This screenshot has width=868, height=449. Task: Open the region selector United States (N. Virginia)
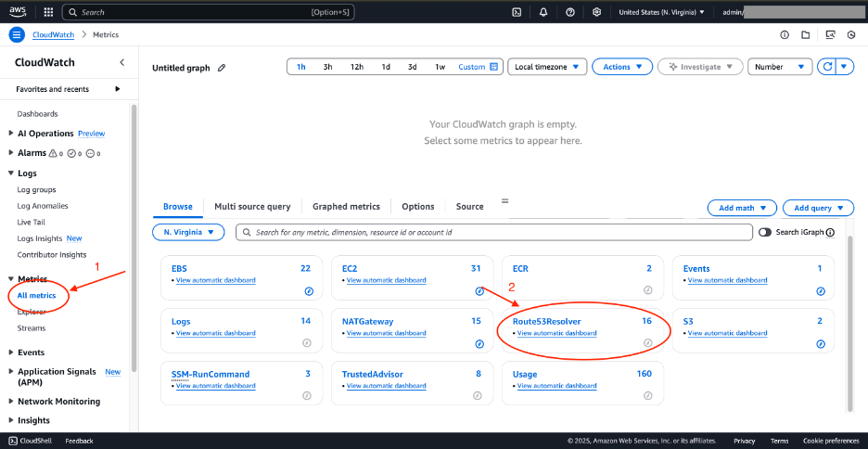[x=661, y=12]
